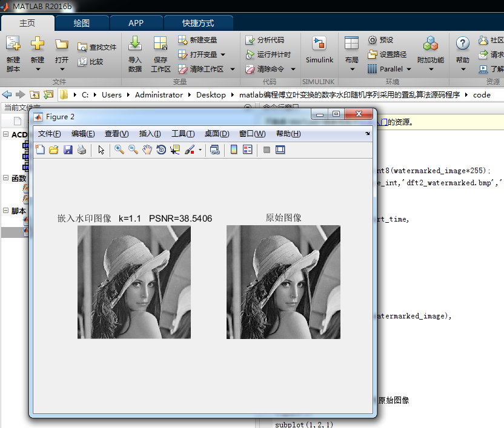The width and height of the screenshot is (504, 428).
Task: Select the Edit Plot arrow tool
Action: (101, 150)
